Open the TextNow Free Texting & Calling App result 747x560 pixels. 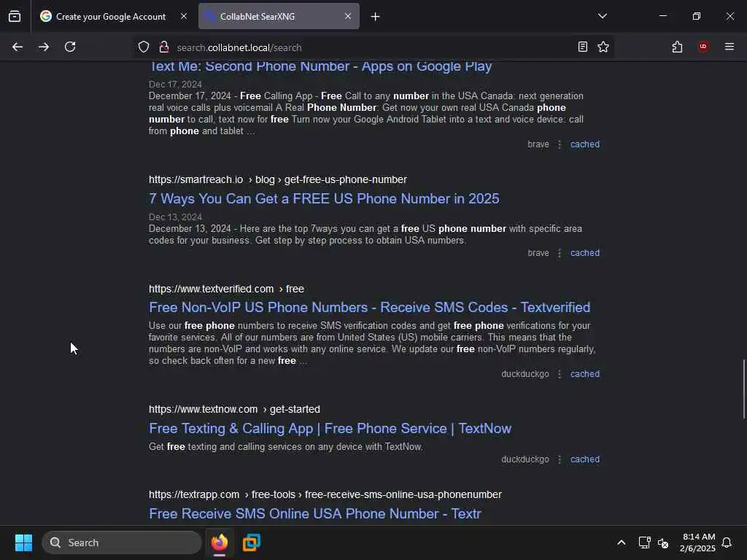click(330, 429)
